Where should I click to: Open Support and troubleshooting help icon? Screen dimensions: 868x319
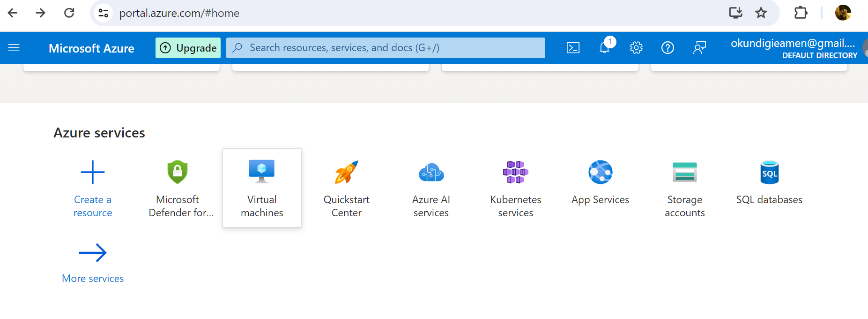(x=668, y=48)
